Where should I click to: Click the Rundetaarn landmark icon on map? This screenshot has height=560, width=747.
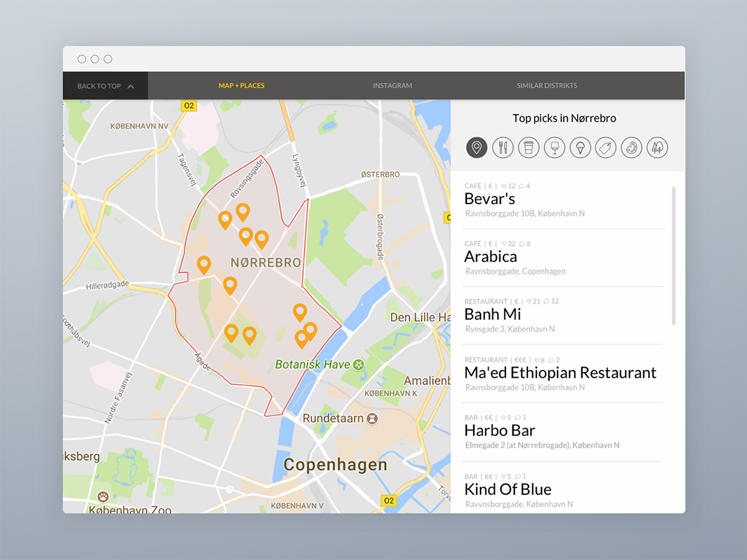point(372,418)
